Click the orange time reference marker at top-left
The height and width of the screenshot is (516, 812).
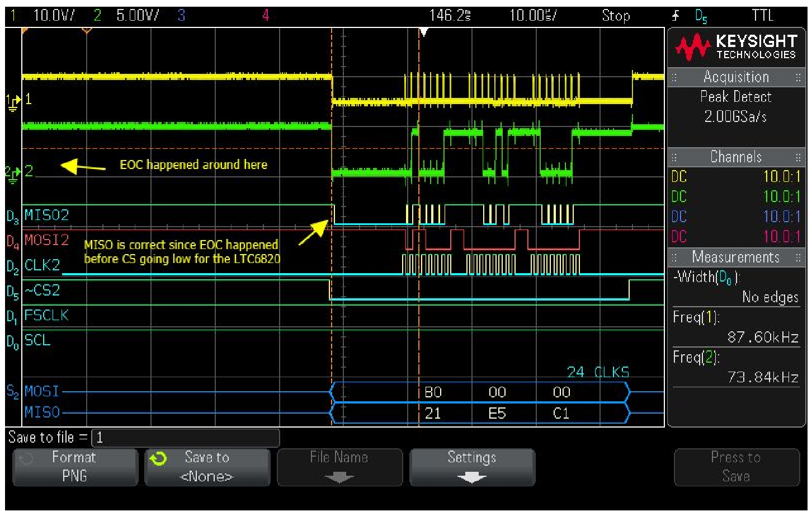tap(87, 31)
